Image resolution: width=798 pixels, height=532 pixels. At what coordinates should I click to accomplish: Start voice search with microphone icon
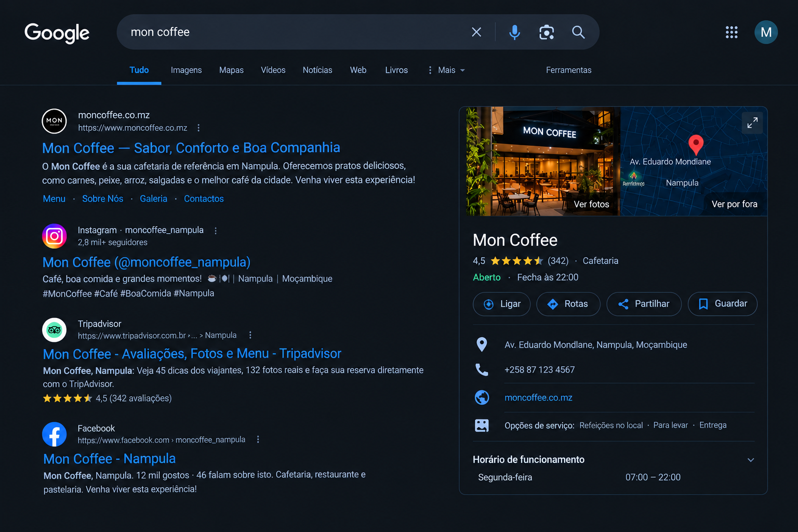pyautogui.click(x=514, y=32)
